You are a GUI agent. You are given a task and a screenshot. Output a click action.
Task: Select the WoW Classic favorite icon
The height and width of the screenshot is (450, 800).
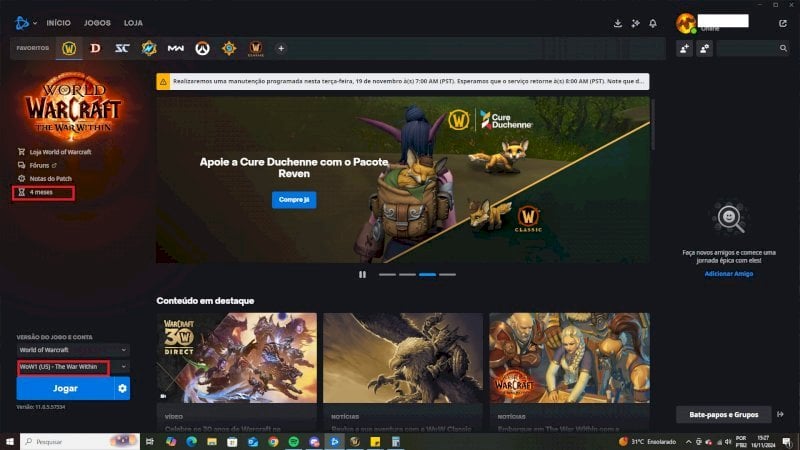(256, 48)
